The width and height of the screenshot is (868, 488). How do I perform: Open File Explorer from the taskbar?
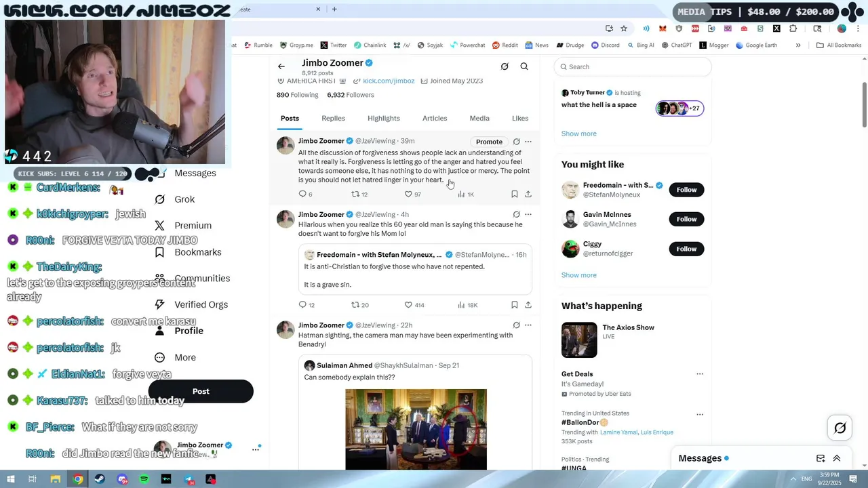56,479
